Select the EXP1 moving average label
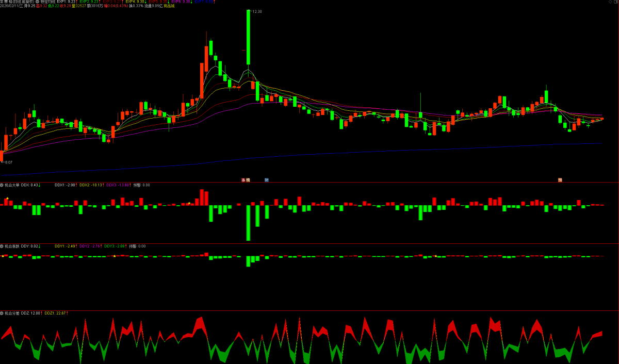 click(67, 2)
